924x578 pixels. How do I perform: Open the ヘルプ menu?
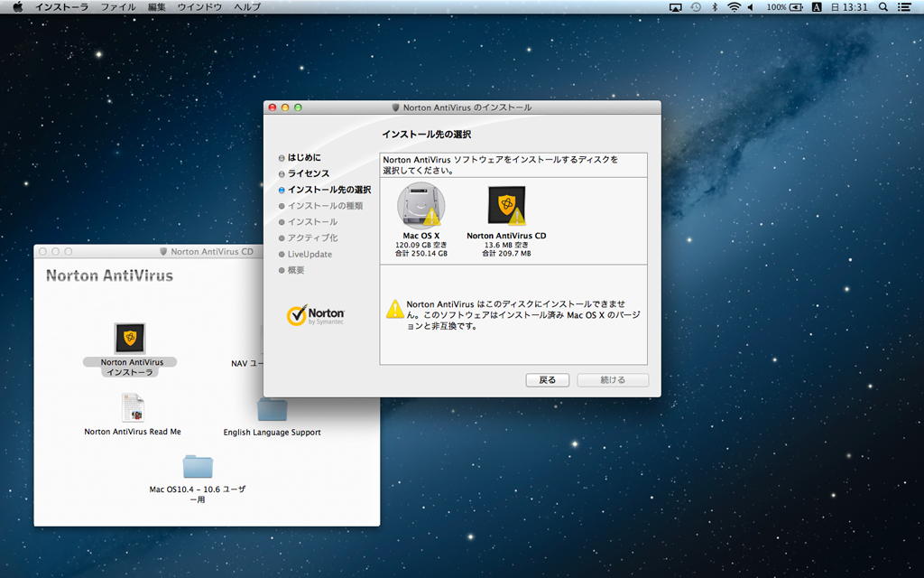pos(247,7)
